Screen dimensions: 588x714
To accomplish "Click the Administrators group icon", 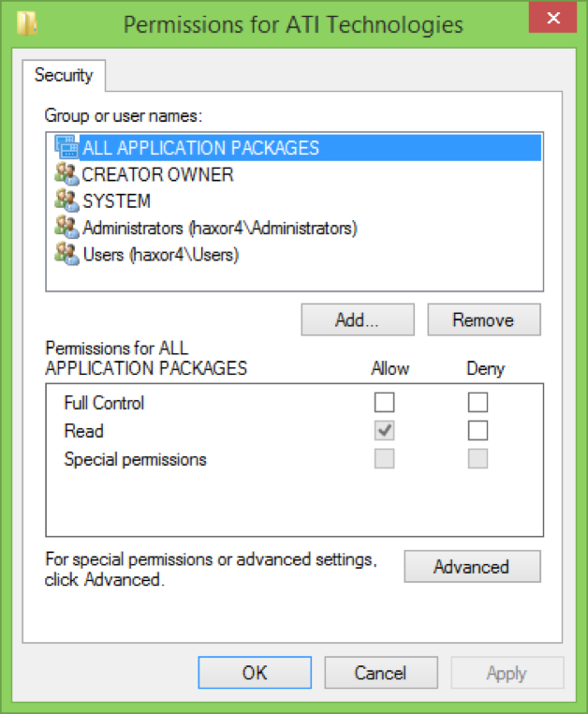I will pyautogui.click(x=66, y=227).
